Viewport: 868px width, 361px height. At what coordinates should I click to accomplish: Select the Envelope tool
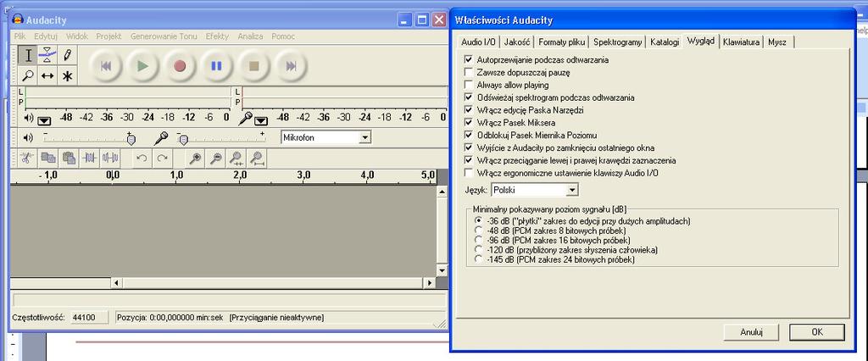47,55
